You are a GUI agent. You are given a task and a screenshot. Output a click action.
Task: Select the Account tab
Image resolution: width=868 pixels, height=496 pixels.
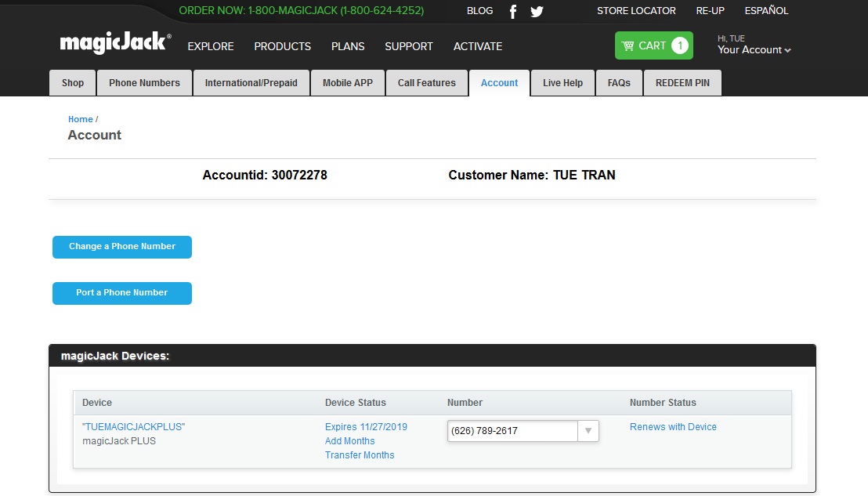[x=499, y=83]
